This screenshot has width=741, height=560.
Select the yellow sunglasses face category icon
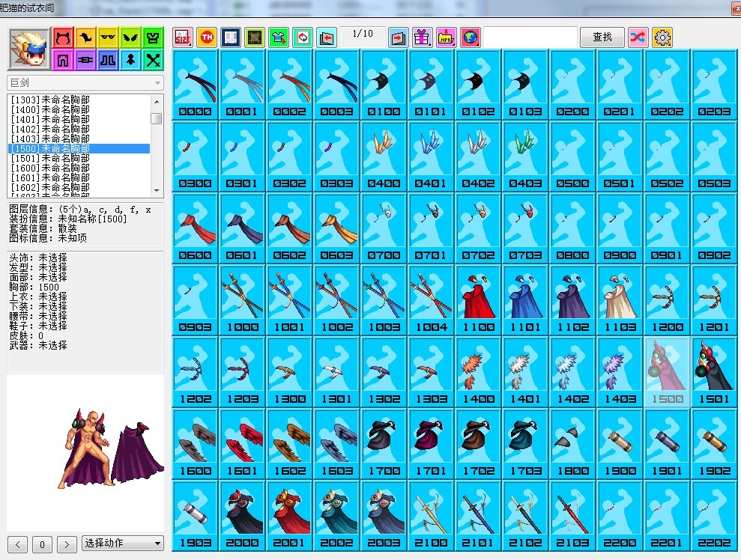pyautogui.click(x=108, y=37)
